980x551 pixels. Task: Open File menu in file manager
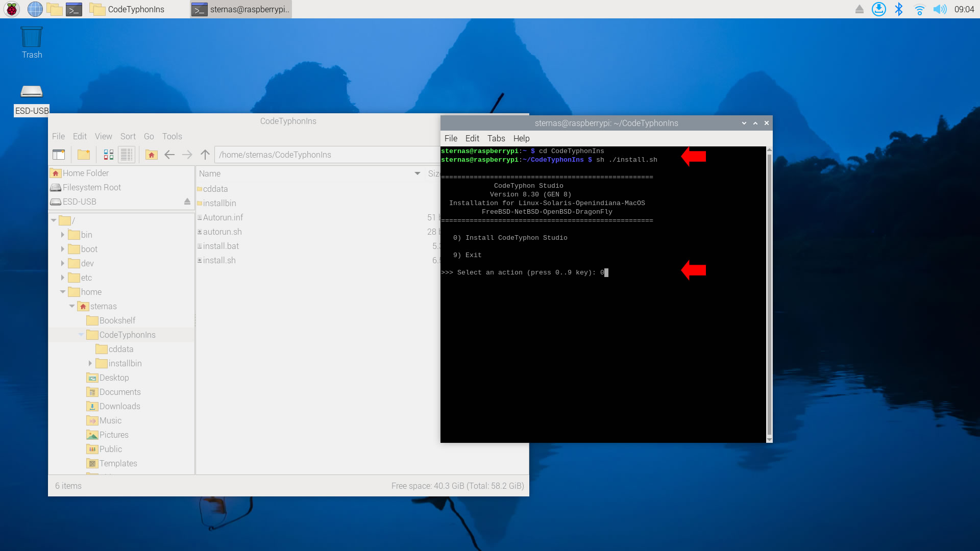pos(58,136)
